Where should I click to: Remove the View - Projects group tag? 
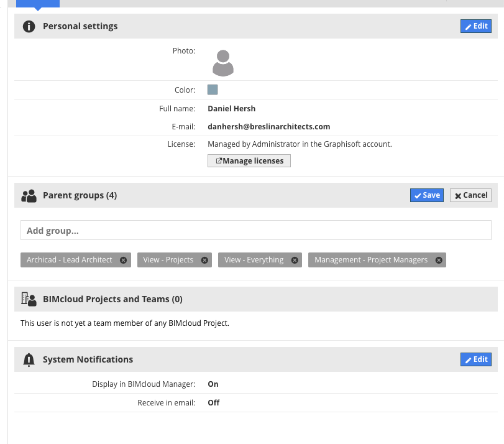coord(204,260)
